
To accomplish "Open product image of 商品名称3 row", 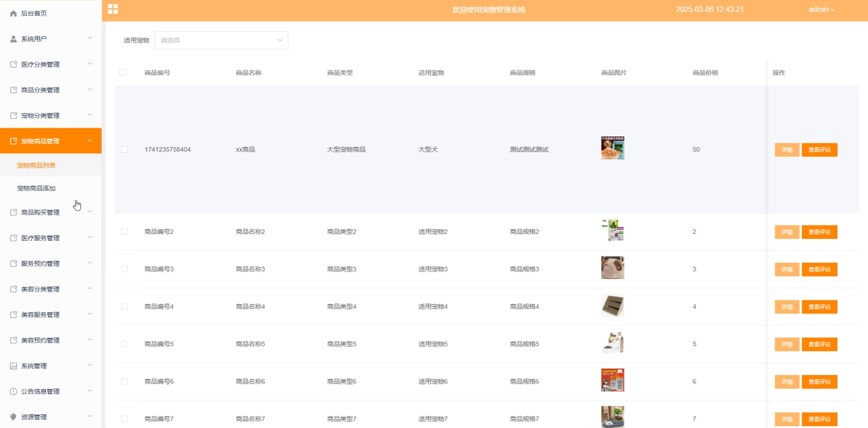I will pyautogui.click(x=612, y=268).
